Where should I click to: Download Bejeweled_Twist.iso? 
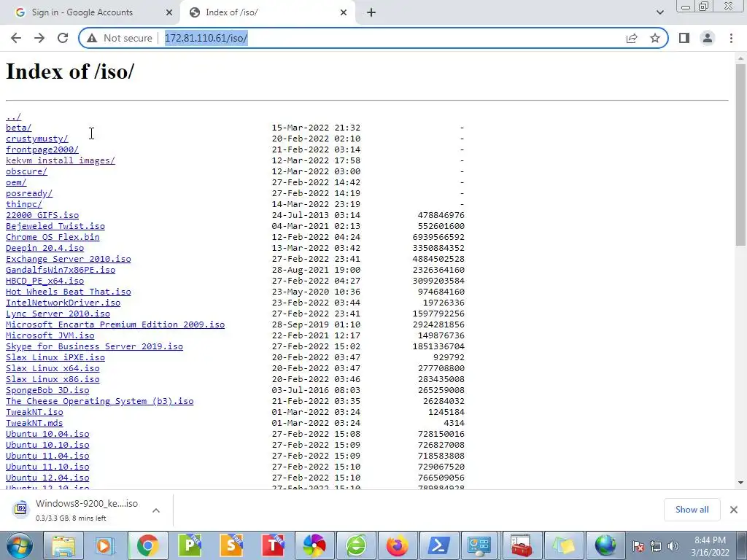[x=55, y=226]
